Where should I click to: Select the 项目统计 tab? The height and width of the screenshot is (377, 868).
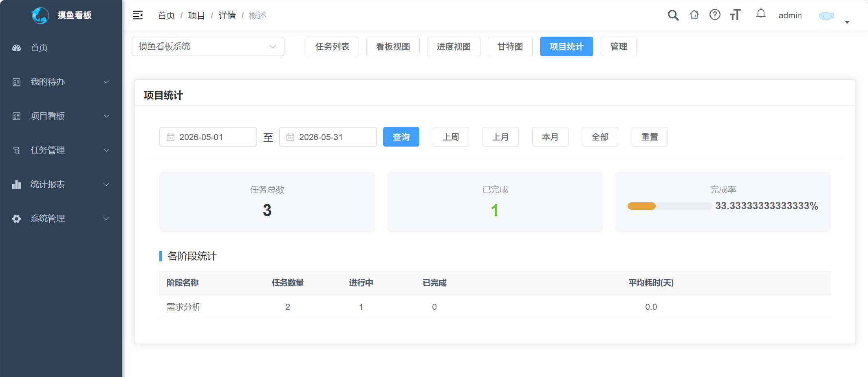pos(566,46)
